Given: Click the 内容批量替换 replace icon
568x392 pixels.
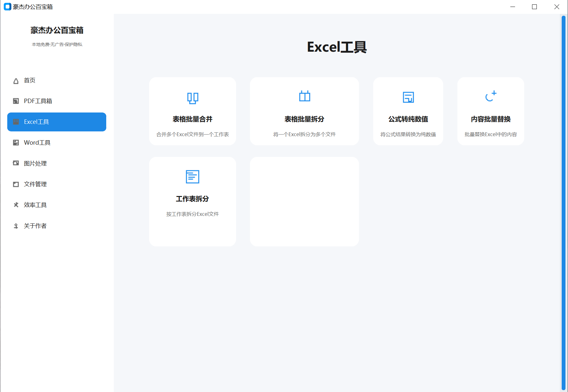Looking at the screenshot, I should [491, 96].
